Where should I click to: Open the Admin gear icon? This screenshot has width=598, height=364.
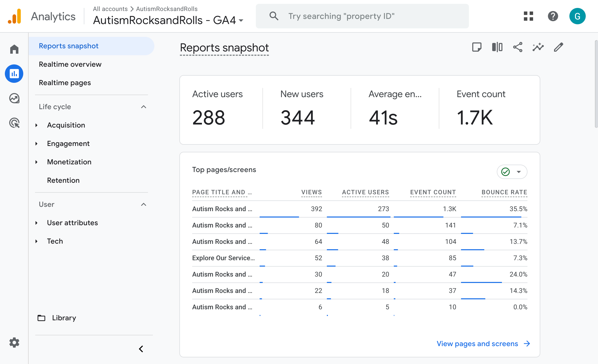14,343
